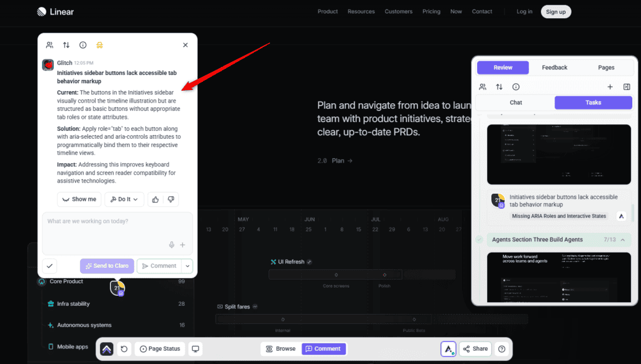Screen dimensions: 641x364
Task: Click the sort arrows icon in comment popup
Action: click(66, 45)
